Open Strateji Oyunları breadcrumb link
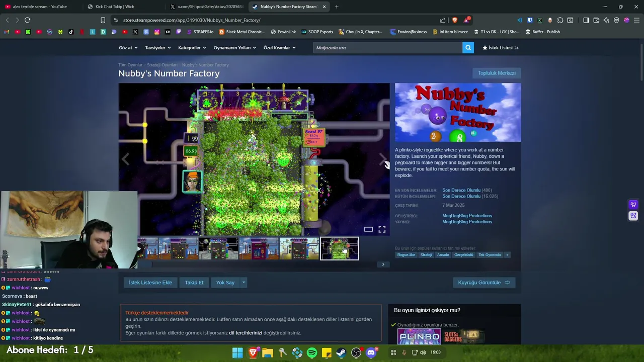Screen dimensions: 644x362 coord(162,65)
